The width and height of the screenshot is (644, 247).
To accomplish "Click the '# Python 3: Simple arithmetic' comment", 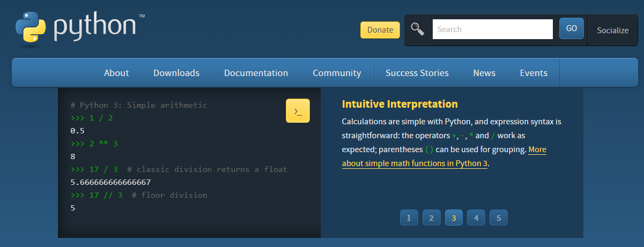I will (138, 105).
